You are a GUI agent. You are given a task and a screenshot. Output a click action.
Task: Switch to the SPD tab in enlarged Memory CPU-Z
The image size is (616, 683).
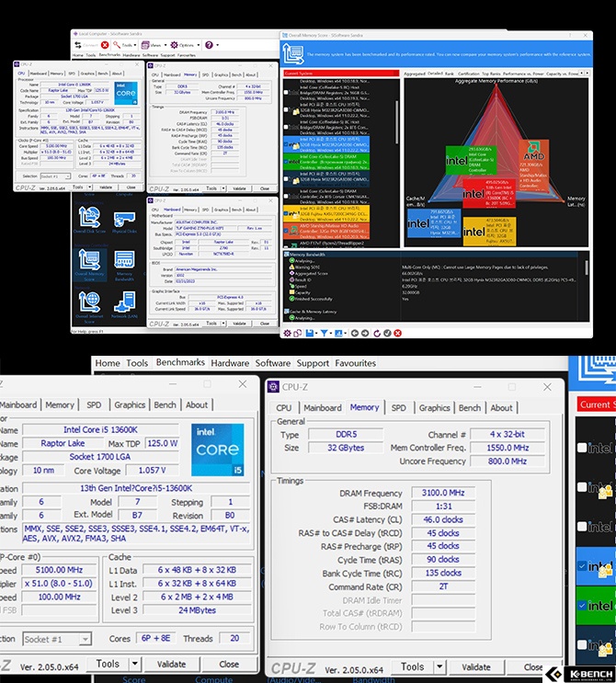click(399, 408)
